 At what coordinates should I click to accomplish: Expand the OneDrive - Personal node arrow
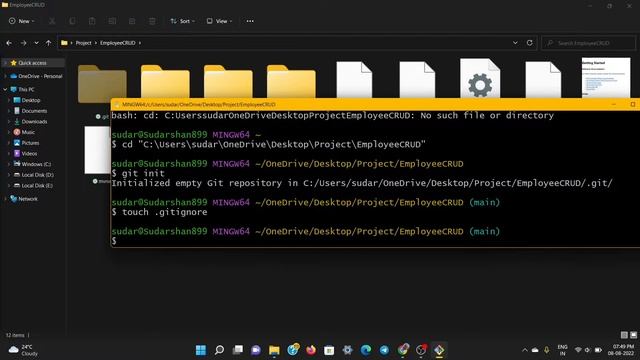(5, 76)
